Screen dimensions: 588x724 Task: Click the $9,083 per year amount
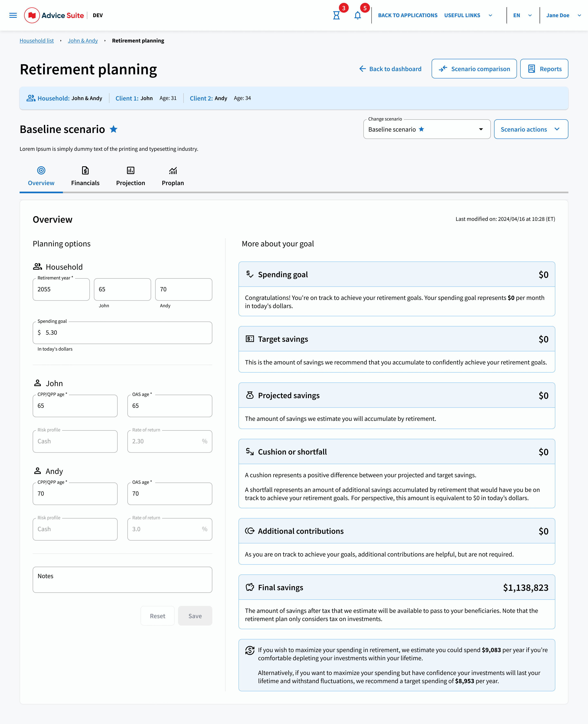(491, 650)
